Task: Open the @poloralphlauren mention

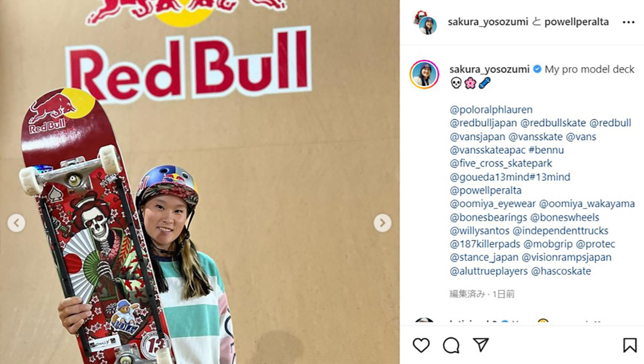Action: click(491, 110)
